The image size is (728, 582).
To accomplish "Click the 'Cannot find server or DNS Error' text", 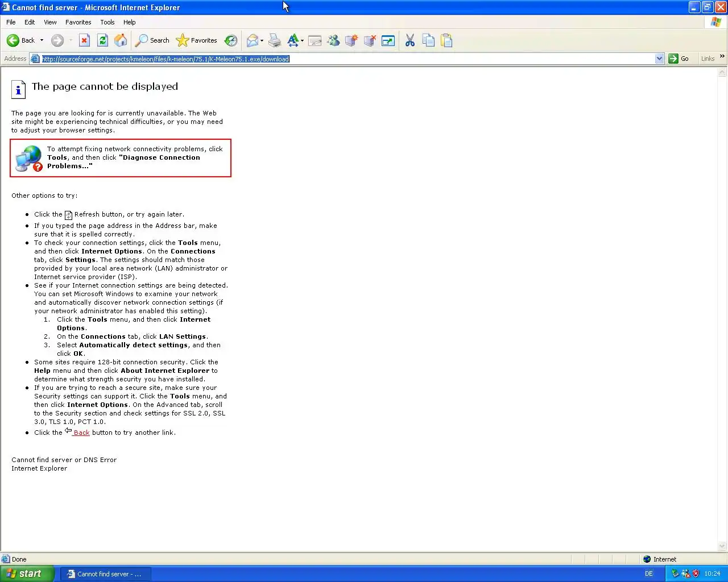I will click(64, 460).
